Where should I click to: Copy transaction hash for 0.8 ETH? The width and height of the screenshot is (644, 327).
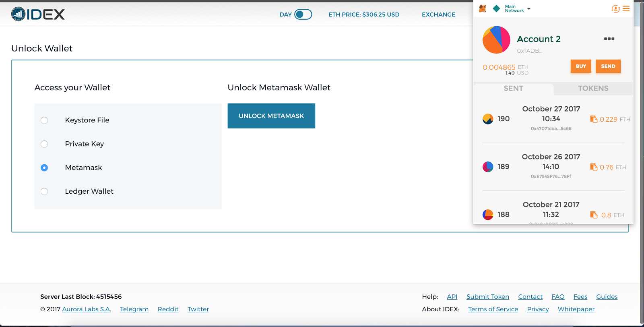594,215
